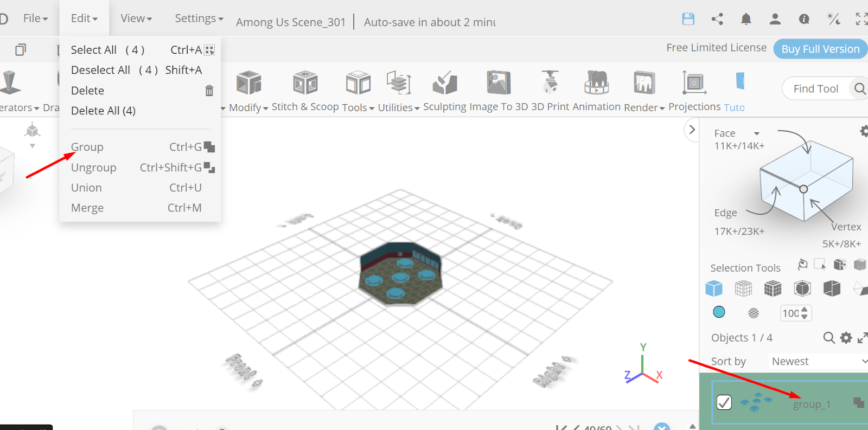Click the Modify tool icon

[249, 83]
